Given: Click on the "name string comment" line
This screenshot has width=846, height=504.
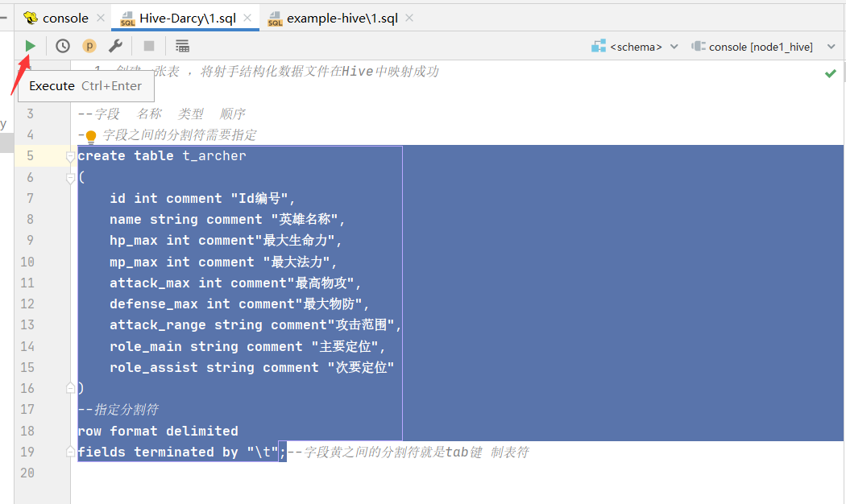Looking at the screenshot, I should [227, 219].
